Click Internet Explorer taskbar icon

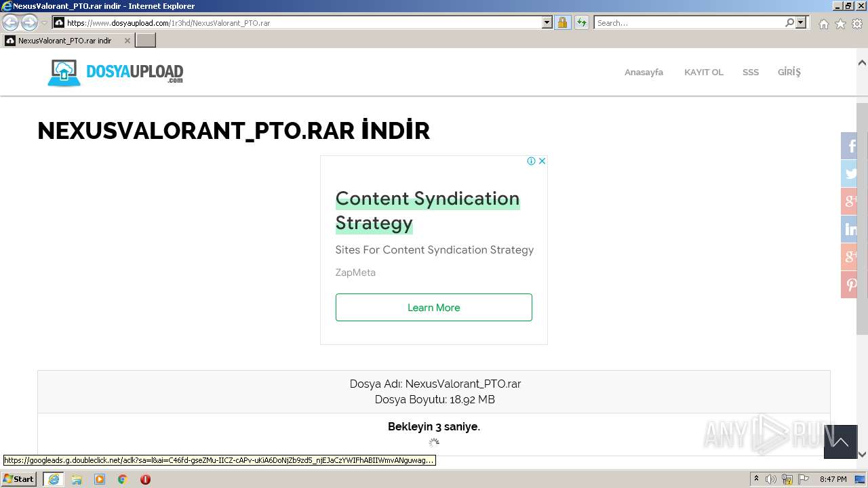(x=54, y=479)
